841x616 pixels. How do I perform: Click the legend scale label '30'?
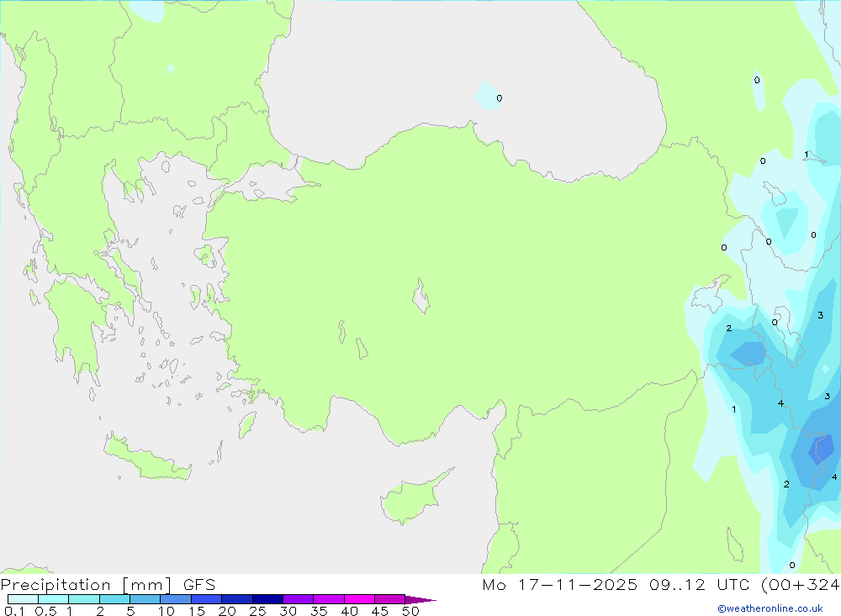coord(288,611)
